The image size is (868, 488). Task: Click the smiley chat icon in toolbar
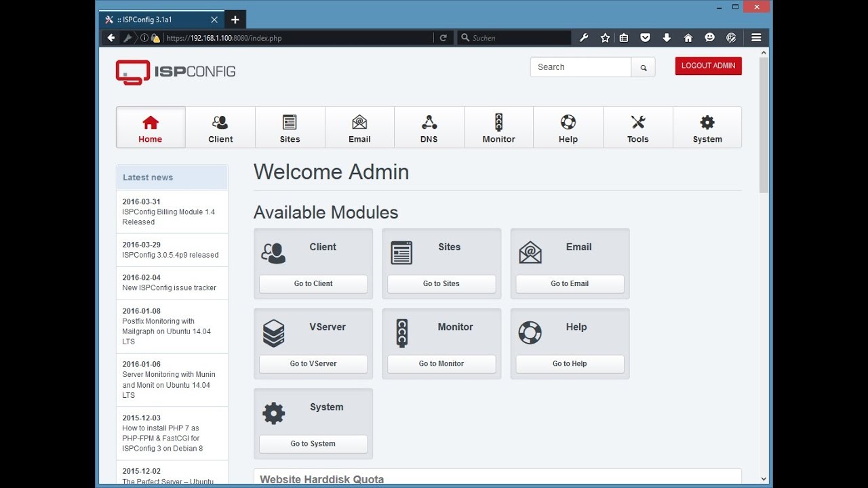pos(709,38)
